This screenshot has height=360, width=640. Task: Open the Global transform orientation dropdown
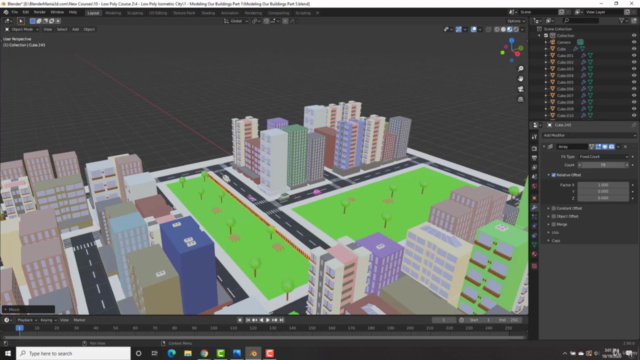(236, 21)
